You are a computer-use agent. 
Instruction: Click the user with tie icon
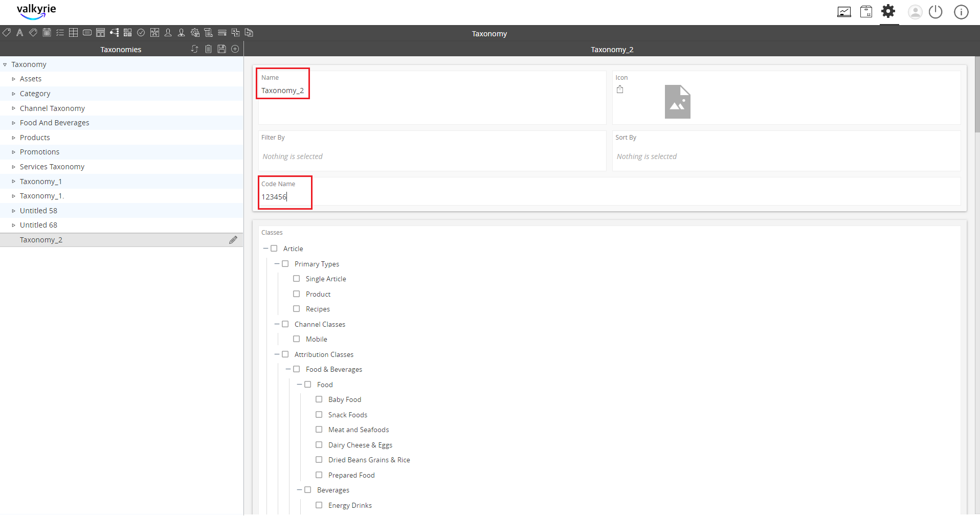tap(181, 33)
